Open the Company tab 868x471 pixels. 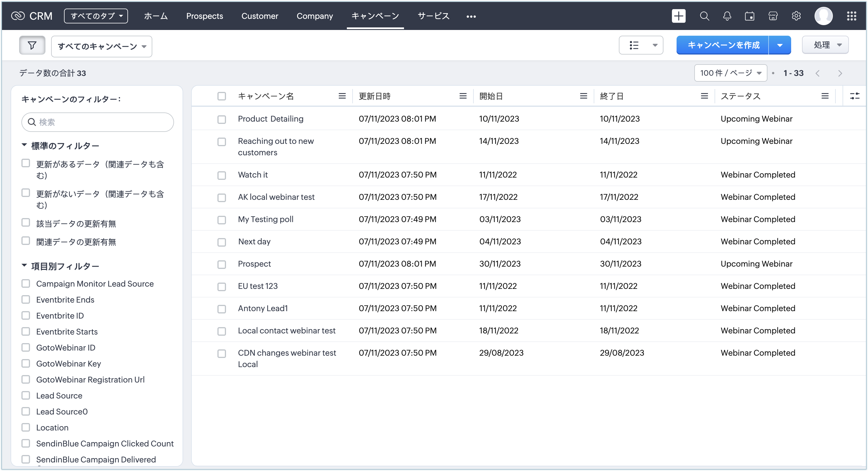coord(314,16)
